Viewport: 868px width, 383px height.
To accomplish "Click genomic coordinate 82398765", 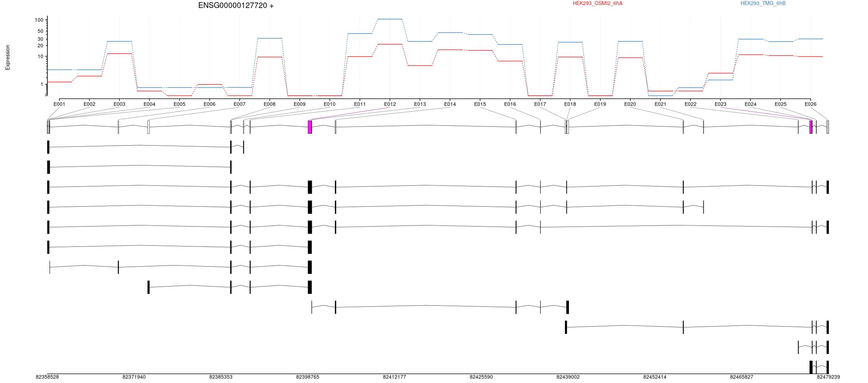I will tap(308, 377).
